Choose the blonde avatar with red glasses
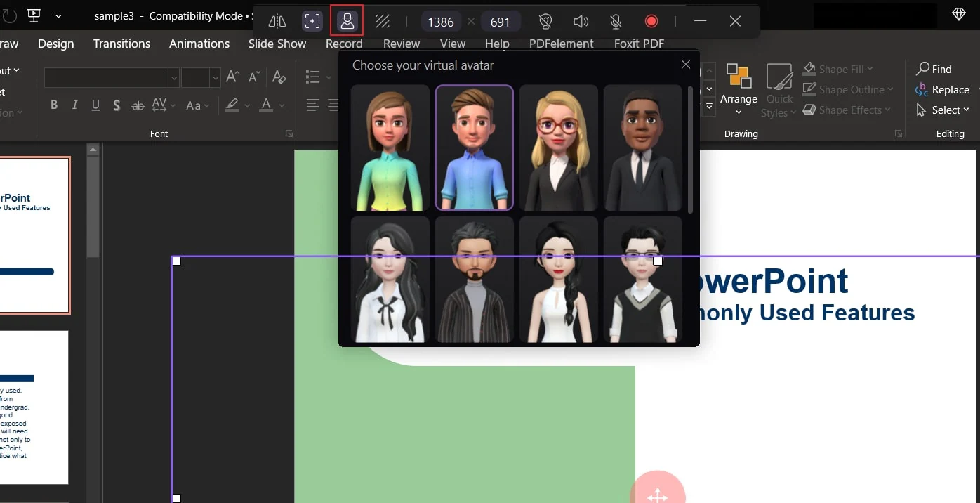Image resolution: width=980 pixels, height=503 pixels. pyautogui.click(x=558, y=148)
